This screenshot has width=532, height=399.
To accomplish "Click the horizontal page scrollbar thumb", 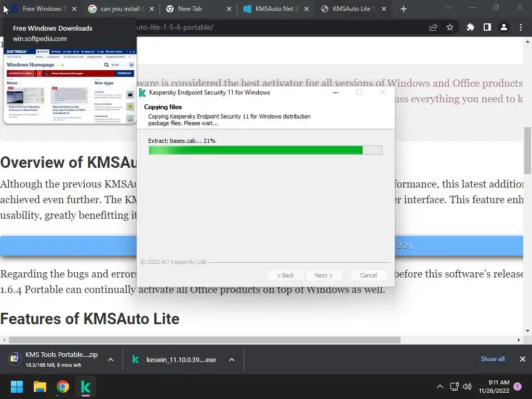I will click(205, 340).
